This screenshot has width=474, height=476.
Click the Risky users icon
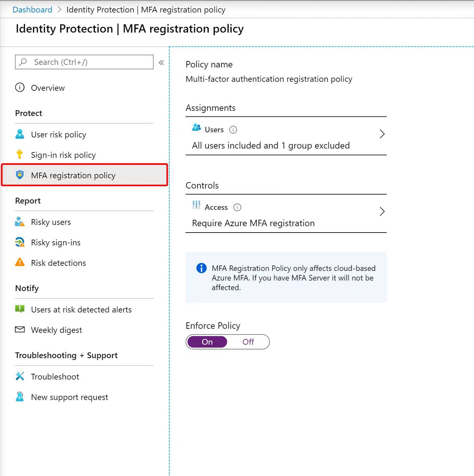(20, 222)
